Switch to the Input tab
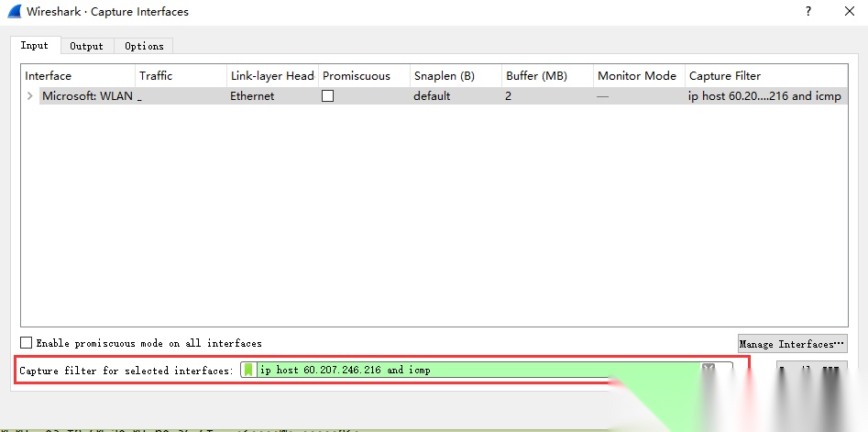 click(x=34, y=46)
